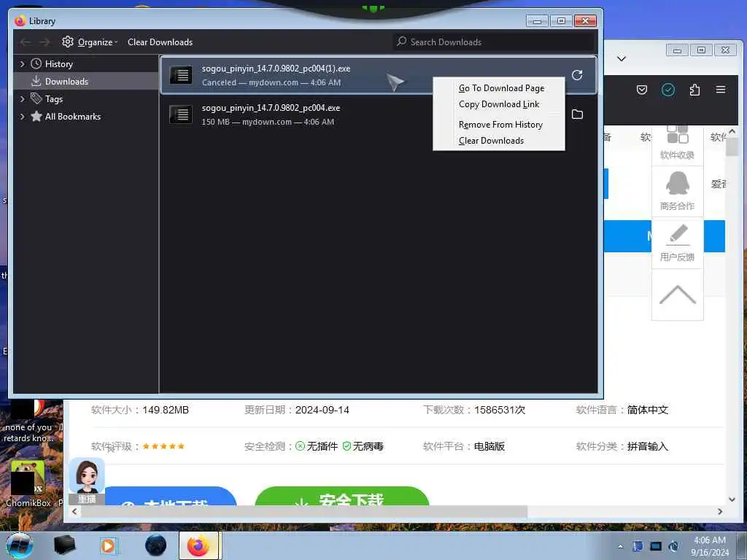This screenshot has height=560, width=747.
Task: Click the Library back arrow
Action: 26,42
